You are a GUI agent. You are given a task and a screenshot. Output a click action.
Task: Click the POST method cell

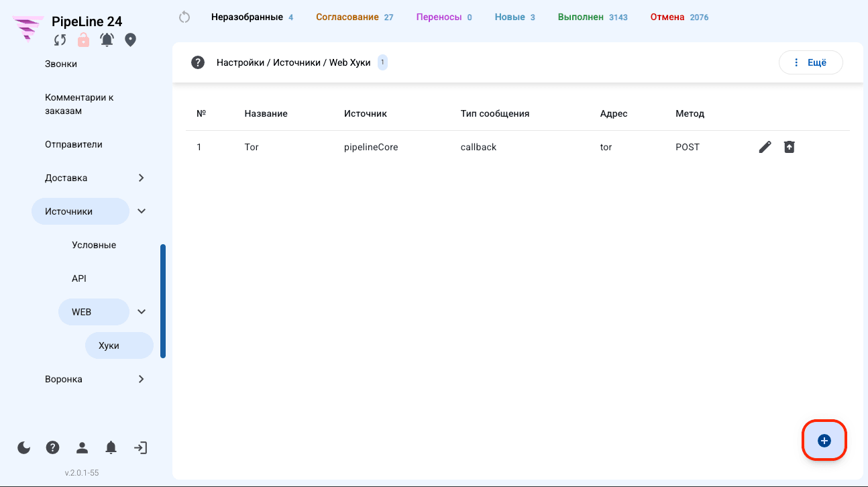688,147
